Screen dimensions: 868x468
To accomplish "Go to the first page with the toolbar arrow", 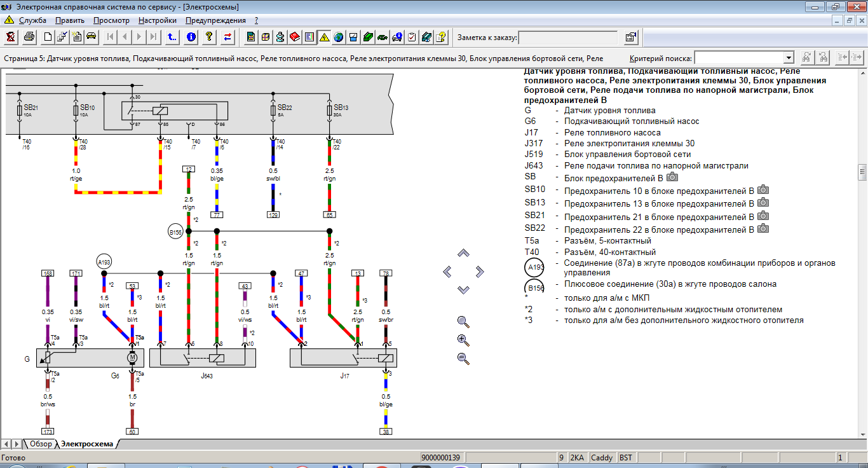I will [111, 37].
